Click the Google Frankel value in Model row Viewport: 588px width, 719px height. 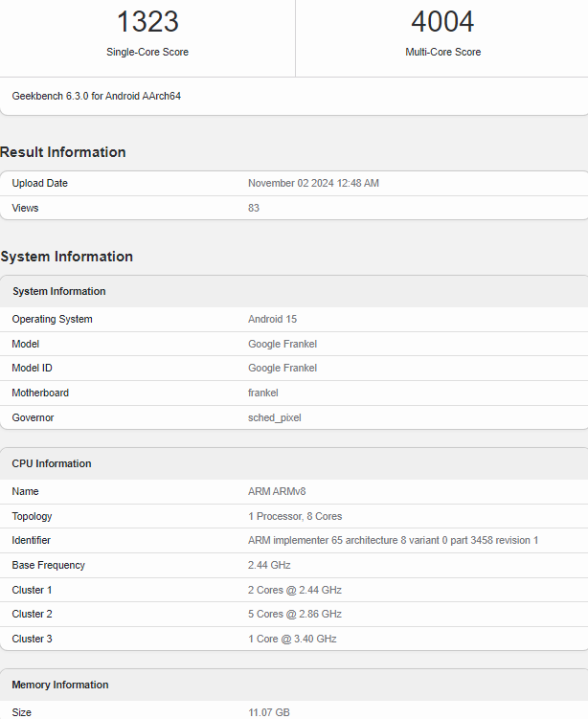point(283,344)
